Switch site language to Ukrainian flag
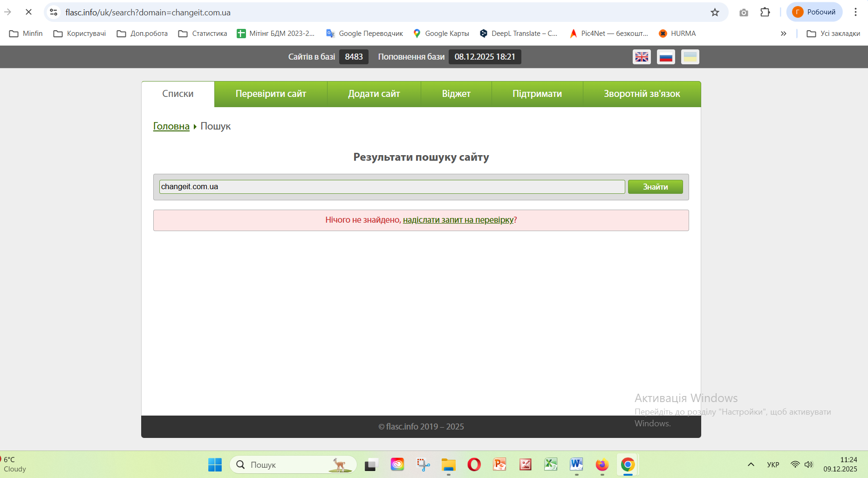The image size is (868, 478). pyautogui.click(x=690, y=57)
